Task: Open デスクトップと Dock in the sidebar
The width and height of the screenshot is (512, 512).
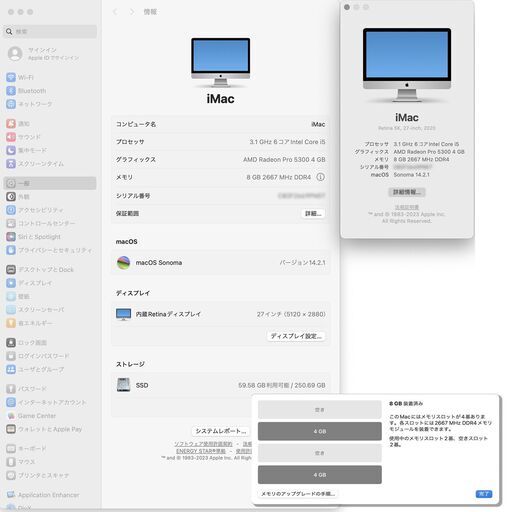Action: click(50, 269)
